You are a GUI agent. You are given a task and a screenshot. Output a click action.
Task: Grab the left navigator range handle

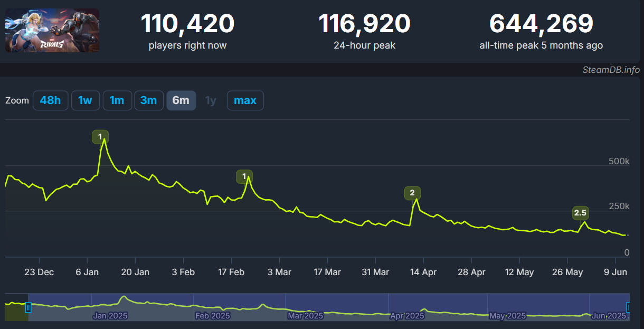(29, 307)
